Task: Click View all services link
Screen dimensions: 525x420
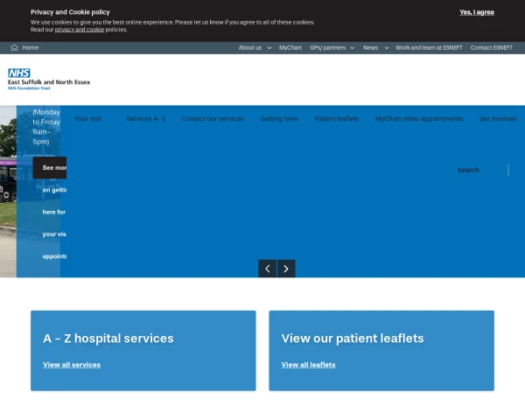Action: click(x=72, y=365)
